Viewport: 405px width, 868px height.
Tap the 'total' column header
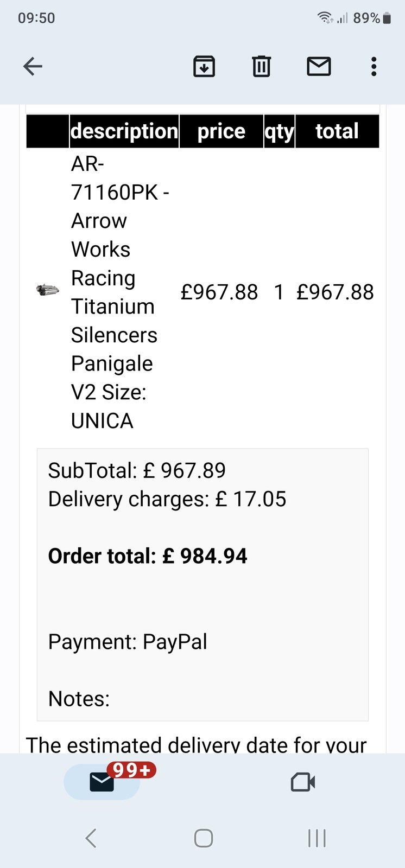[x=337, y=131]
